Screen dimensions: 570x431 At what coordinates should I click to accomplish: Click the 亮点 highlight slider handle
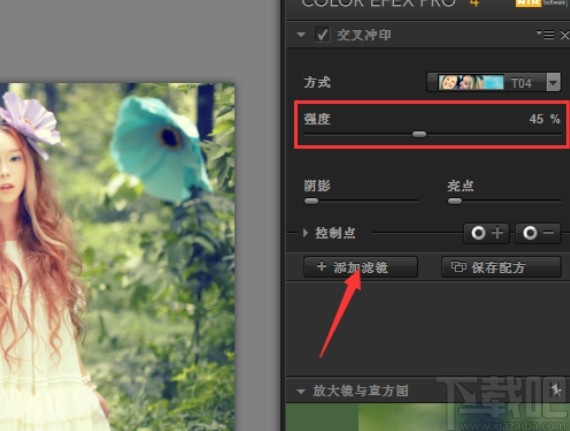(x=455, y=201)
